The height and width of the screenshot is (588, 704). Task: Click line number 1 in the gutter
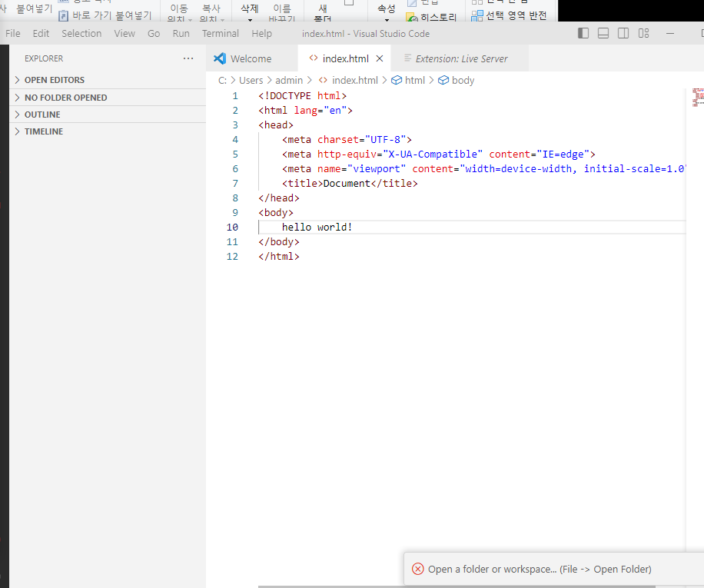[235, 95]
